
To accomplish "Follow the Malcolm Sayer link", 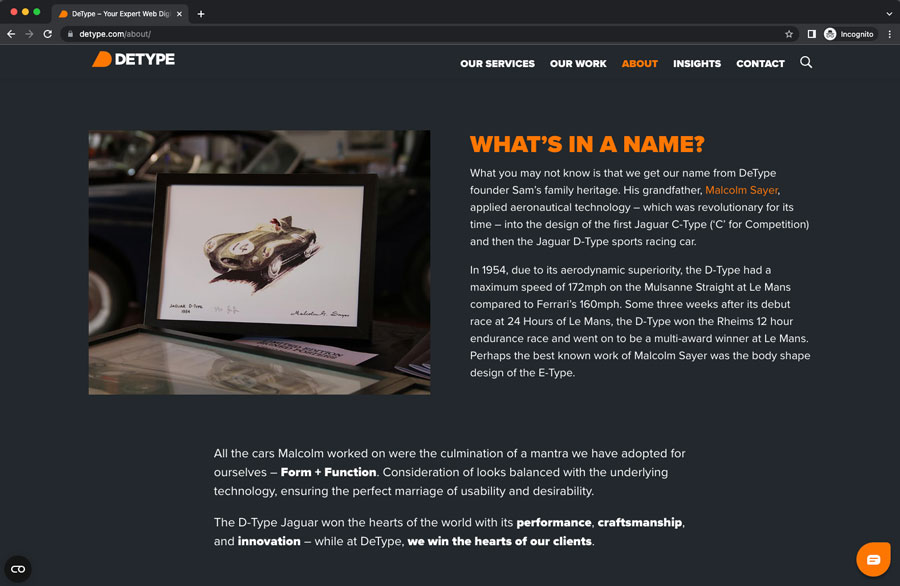I will pyautogui.click(x=742, y=190).
